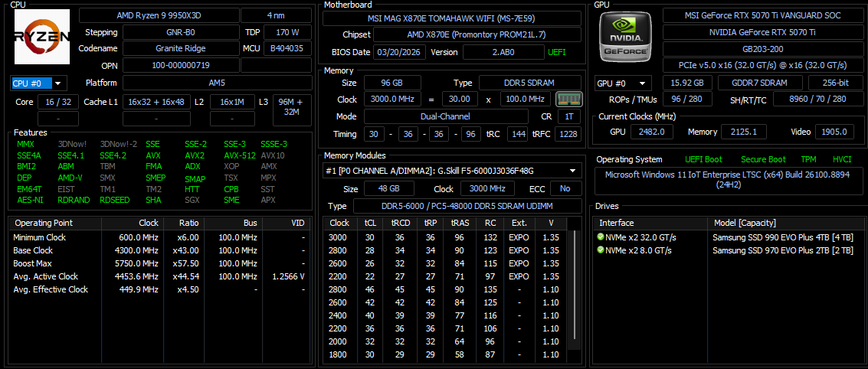Click the AMD Ryzen CPU logo
The height and width of the screenshot is (369, 868).
[x=42, y=37]
